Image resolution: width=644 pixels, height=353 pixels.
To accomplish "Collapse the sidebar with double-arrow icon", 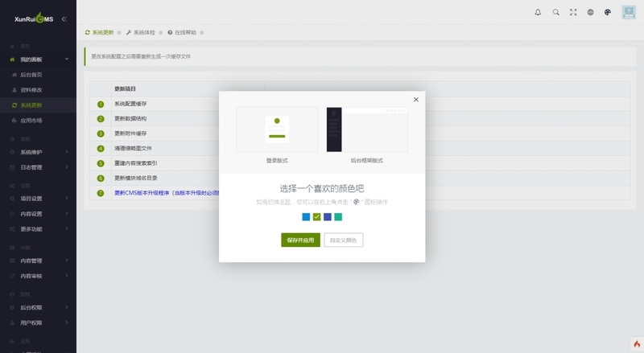I will point(64,18).
